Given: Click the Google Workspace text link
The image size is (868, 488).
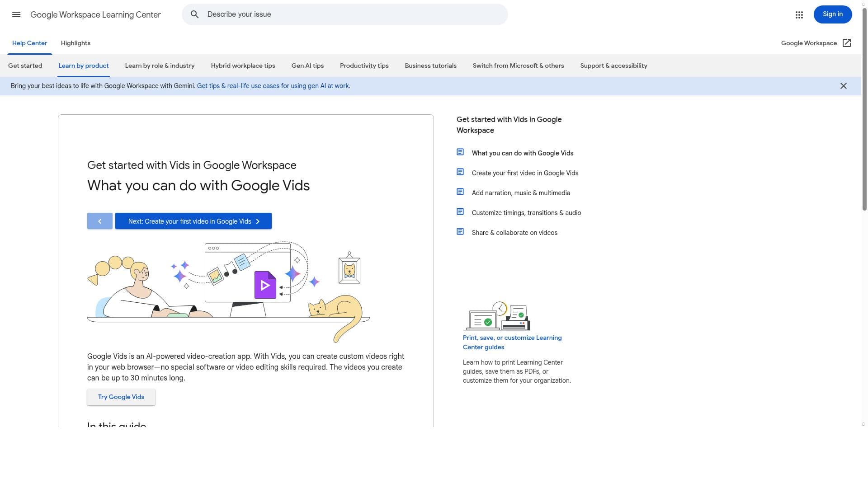Looking at the screenshot, I should click(x=809, y=43).
